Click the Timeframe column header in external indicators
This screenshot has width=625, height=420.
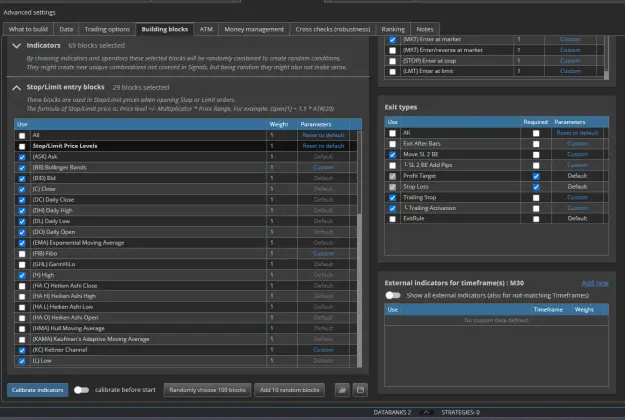548,310
